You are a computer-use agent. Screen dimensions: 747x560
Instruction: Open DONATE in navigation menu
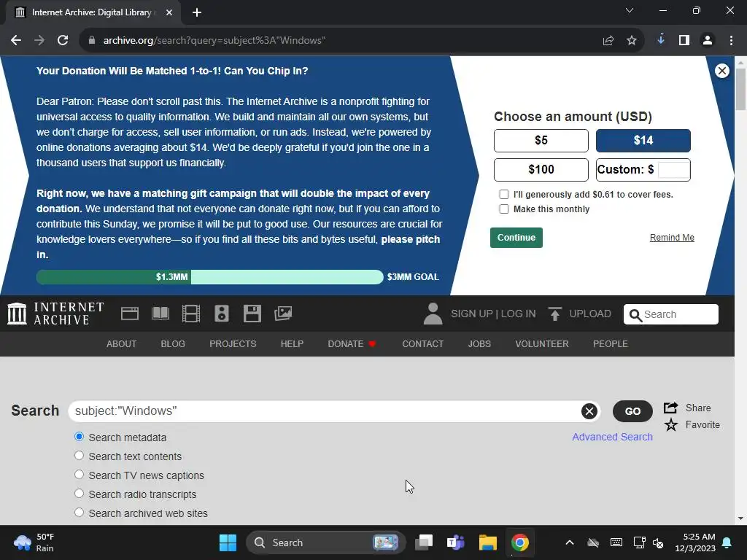tap(352, 344)
